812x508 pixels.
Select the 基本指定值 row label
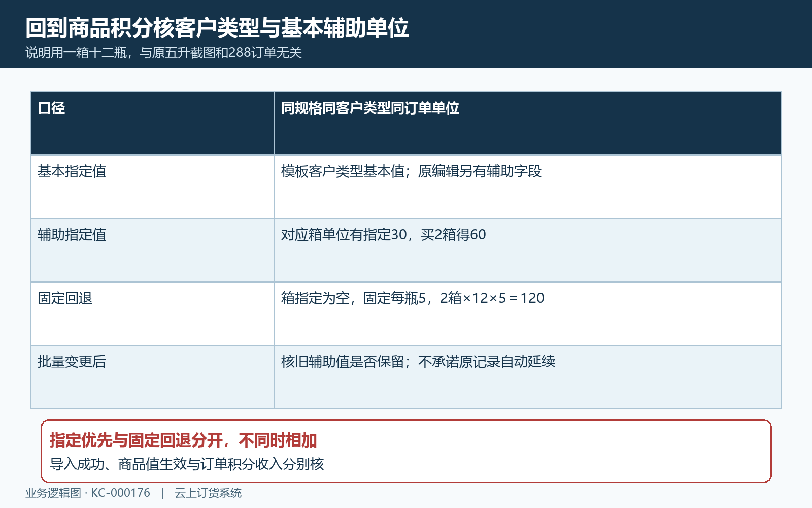click(72, 171)
